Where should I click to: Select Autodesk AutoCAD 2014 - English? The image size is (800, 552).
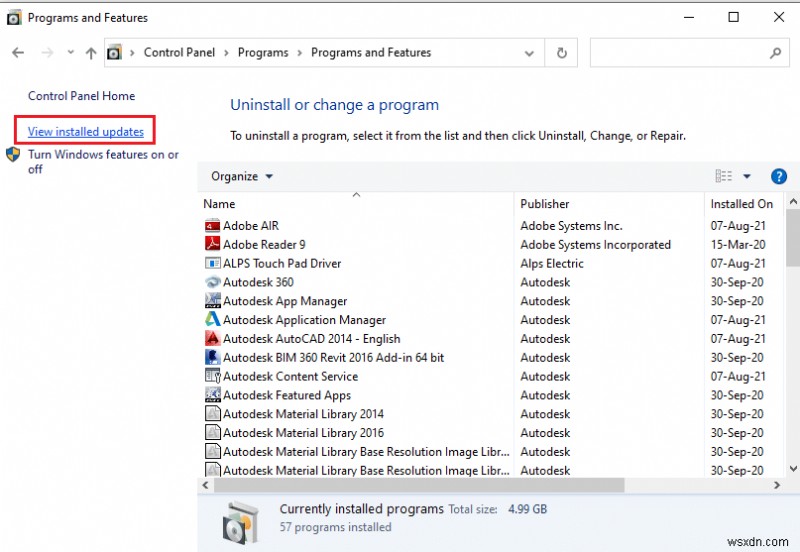click(312, 339)
